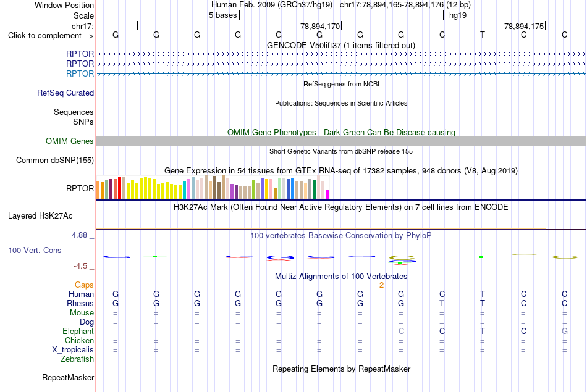Screen dimensions: 587x392
Task: Click the OMIM Genes gray bar
Action: [x=341, y=141]
